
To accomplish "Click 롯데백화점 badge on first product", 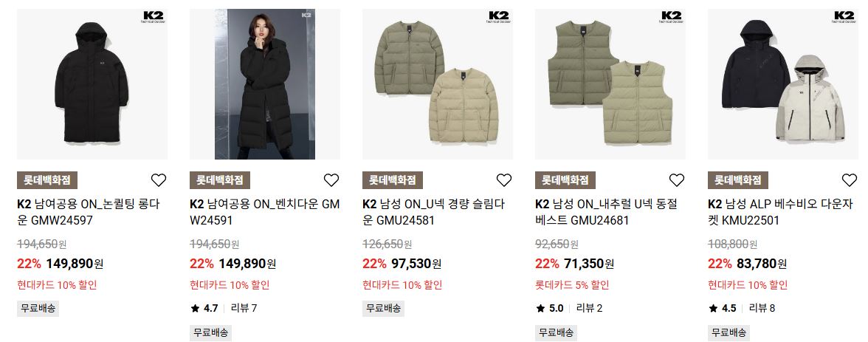I will [47, 180].
